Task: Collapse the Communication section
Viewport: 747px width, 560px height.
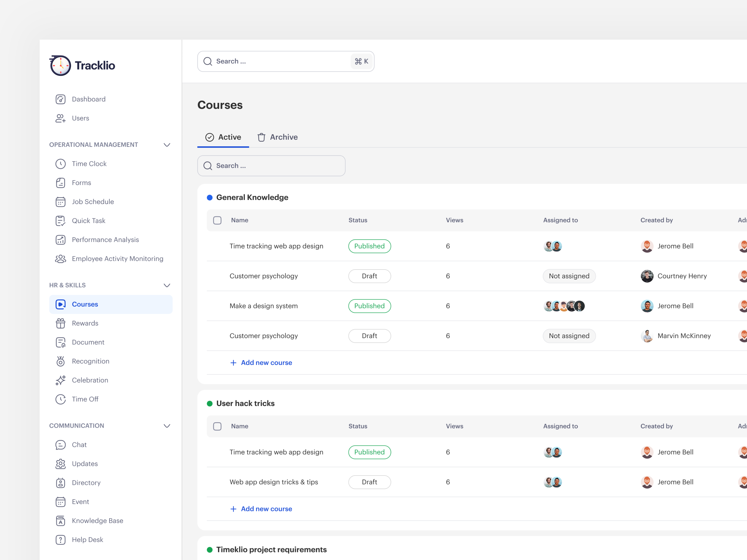Action: tap(167, 426)
